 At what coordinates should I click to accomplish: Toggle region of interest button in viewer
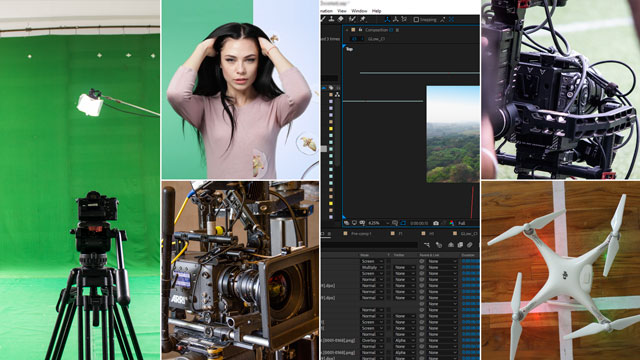point(403,223)
